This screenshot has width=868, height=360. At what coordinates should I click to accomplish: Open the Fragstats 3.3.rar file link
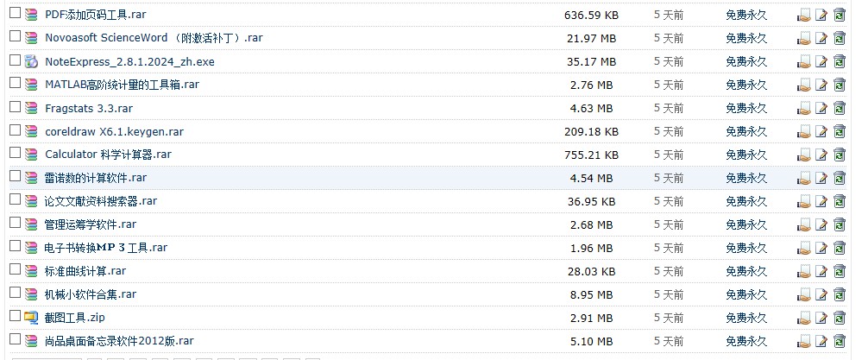coord(89,109)
